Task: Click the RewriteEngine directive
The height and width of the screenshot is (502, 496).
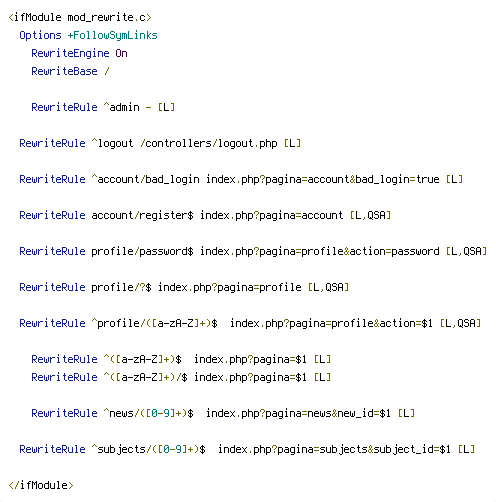Action: point(70,53)
